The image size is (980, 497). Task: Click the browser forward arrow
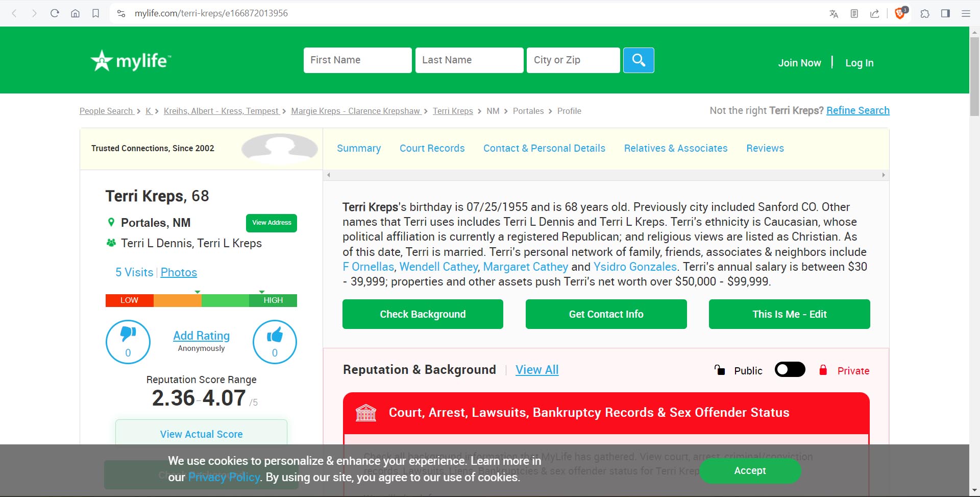34,13
